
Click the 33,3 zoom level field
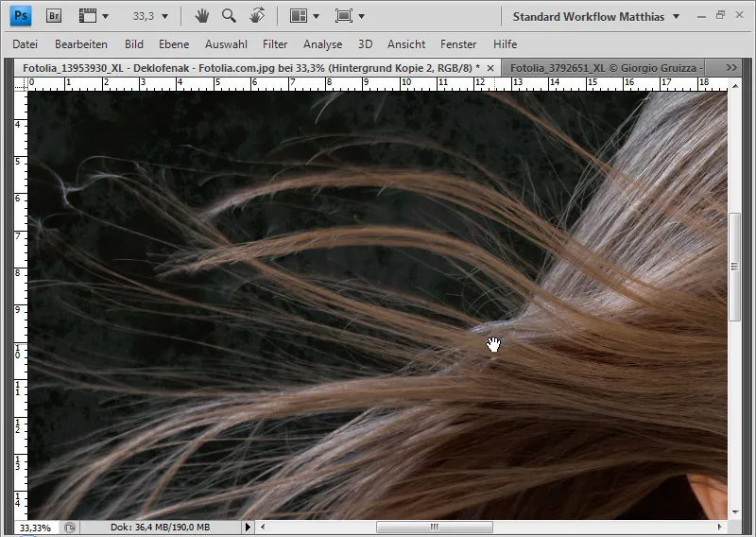144,16
